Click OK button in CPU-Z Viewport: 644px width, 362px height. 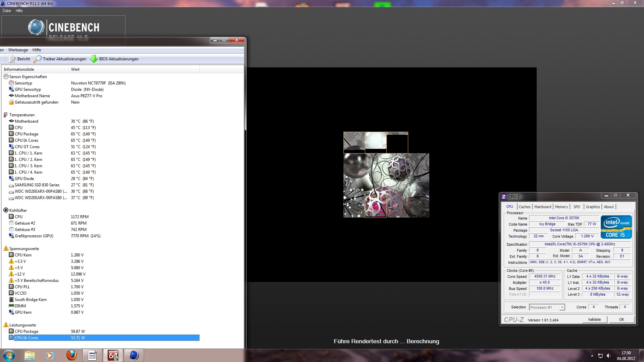click(x=621, y=319)
